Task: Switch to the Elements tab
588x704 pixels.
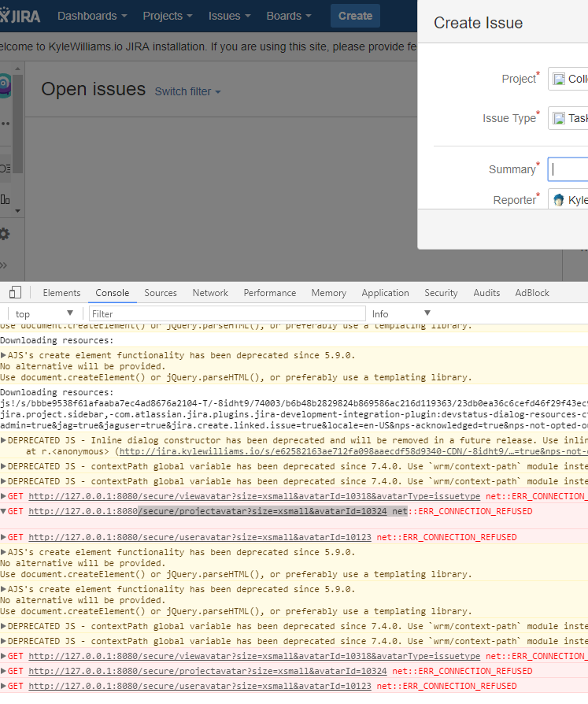Action: (x=61, y=293)
